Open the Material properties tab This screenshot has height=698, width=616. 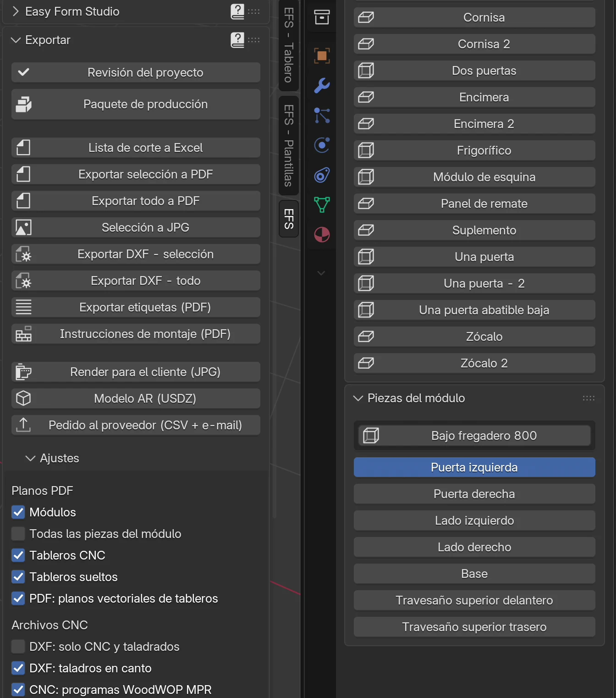point(322,234)
